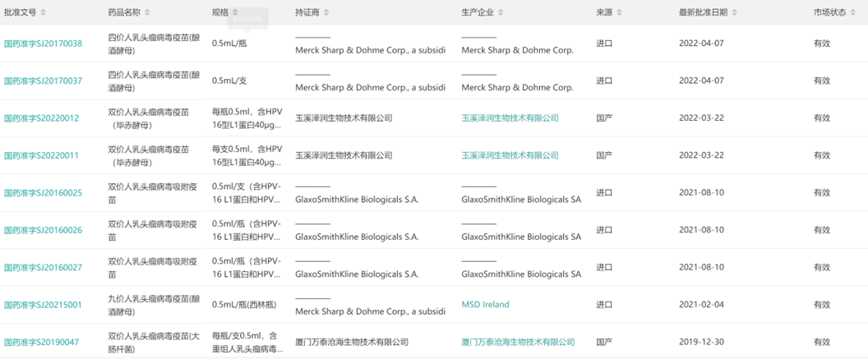
Task: View details for 国药准字SJ20160026
Action: click(x=43, y=230)
